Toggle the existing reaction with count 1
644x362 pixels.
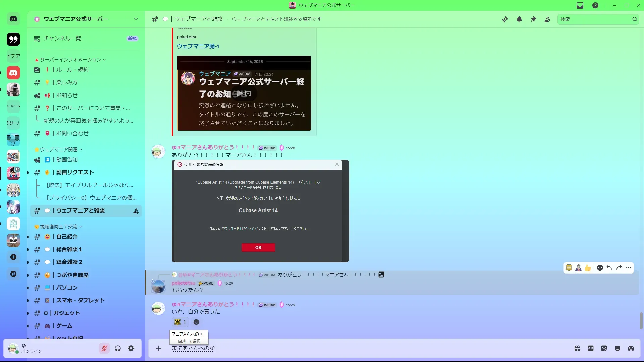point(180,322)
